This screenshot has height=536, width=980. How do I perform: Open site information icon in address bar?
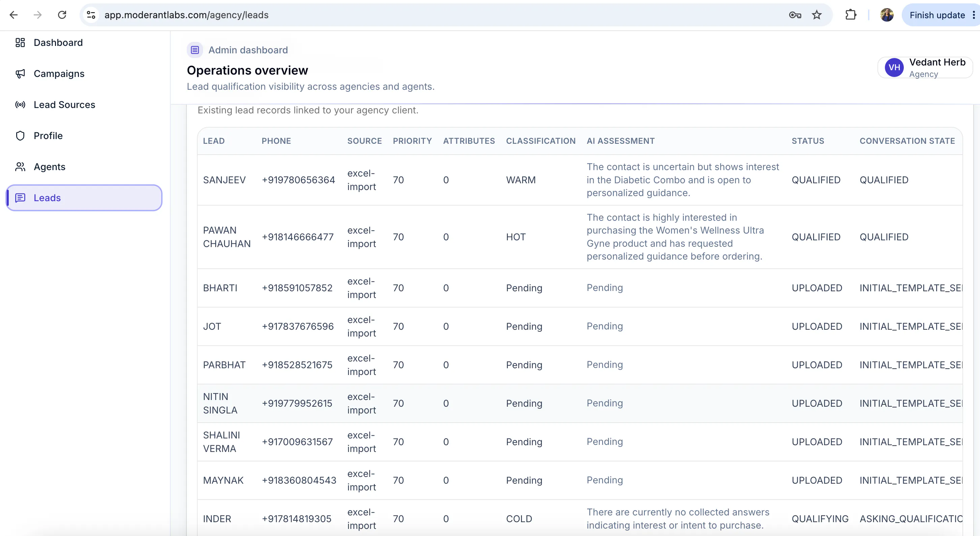[91, 15]
